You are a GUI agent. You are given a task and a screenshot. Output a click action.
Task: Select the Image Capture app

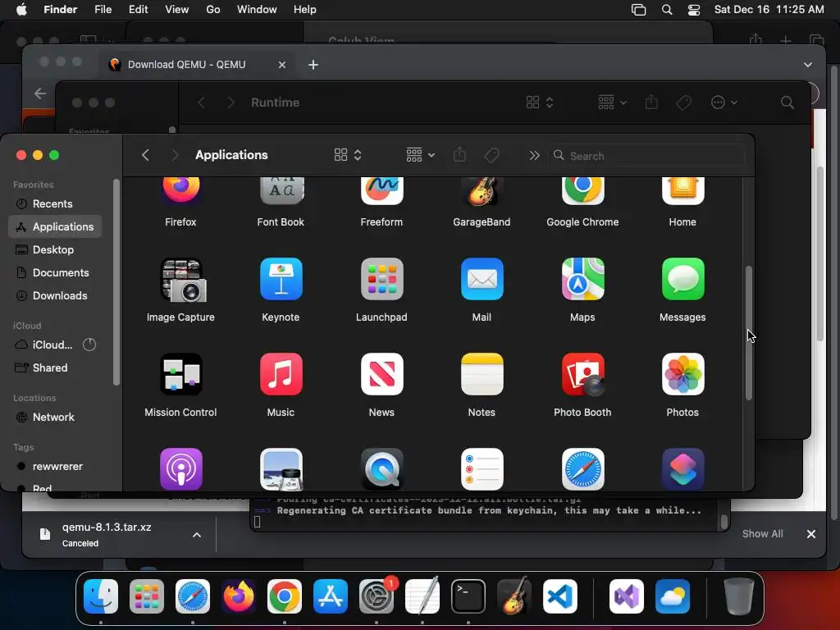click(x=181, y=280)
